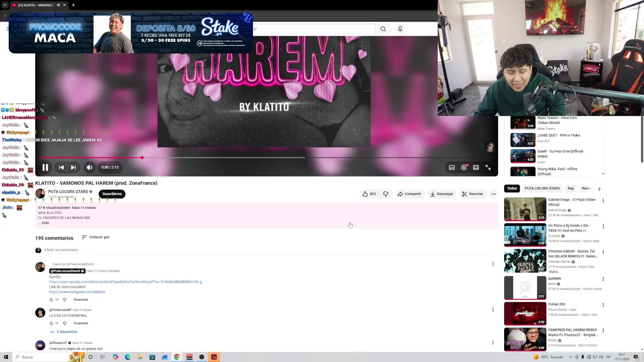
Task: Expand the description with ...más
Action: 44,223
